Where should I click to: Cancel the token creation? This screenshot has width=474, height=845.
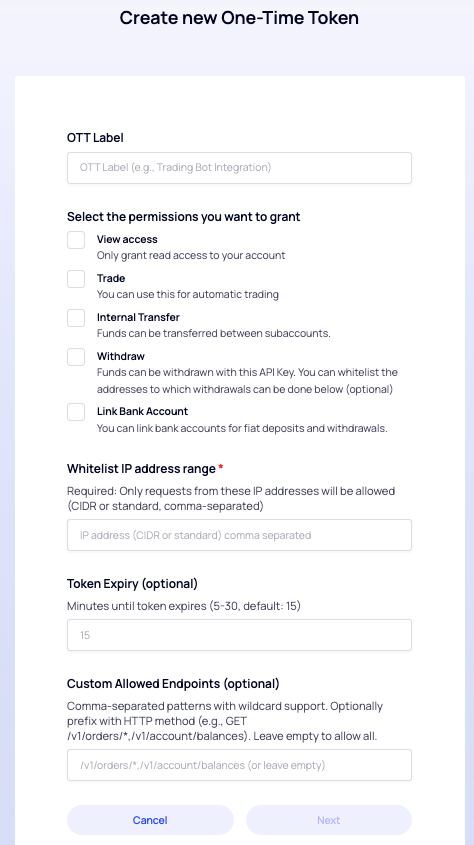click(150, 820)
